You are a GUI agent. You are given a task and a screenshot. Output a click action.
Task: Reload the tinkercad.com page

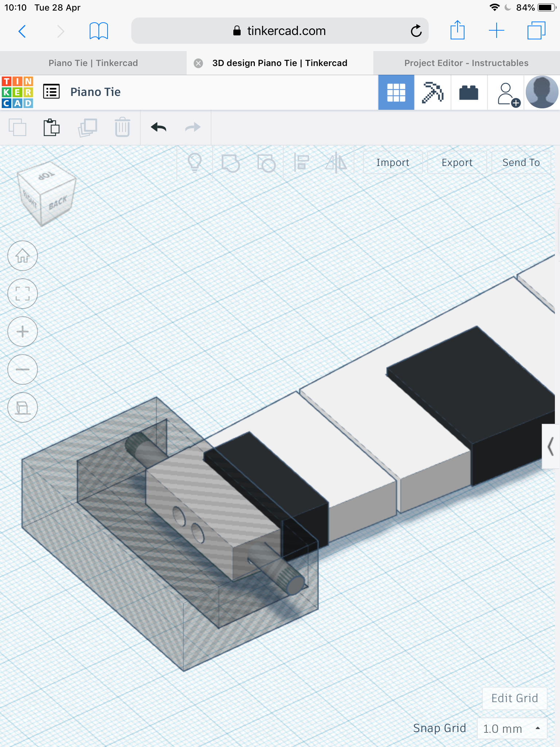[416, 31]
